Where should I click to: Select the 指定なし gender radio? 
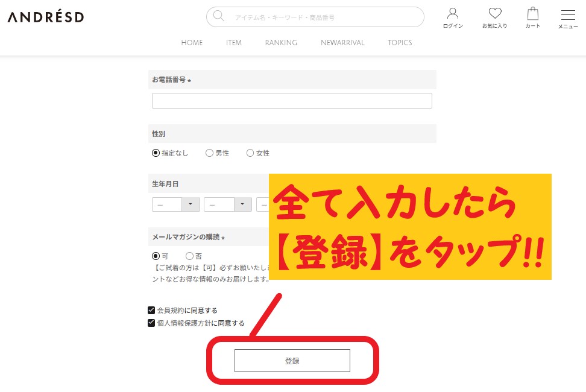click(x=156, y=153)
